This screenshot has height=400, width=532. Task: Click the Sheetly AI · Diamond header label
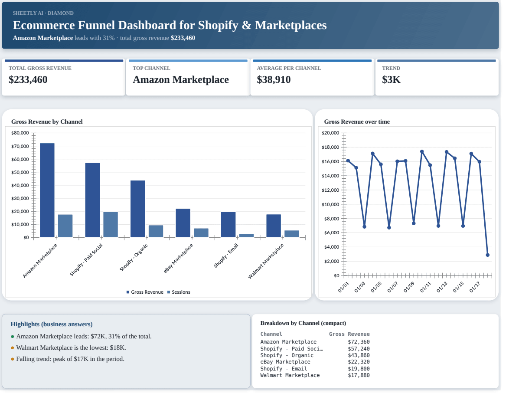tap(43, 13)
